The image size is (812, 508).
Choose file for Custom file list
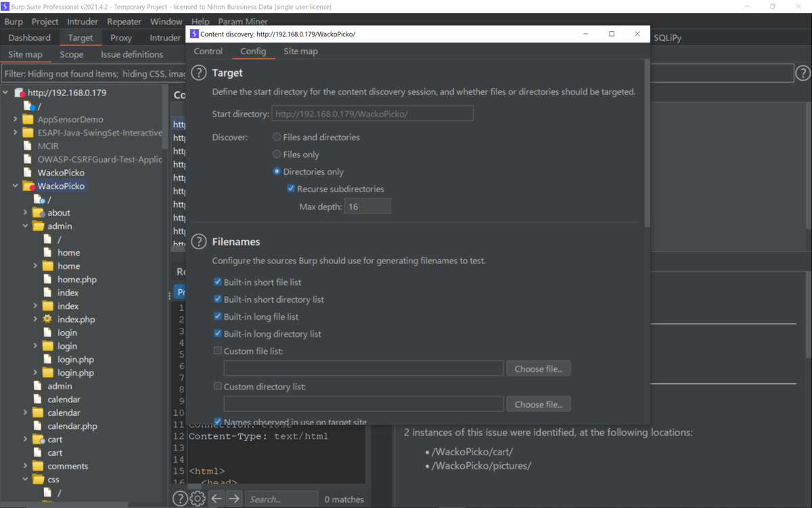click(539, 368)
